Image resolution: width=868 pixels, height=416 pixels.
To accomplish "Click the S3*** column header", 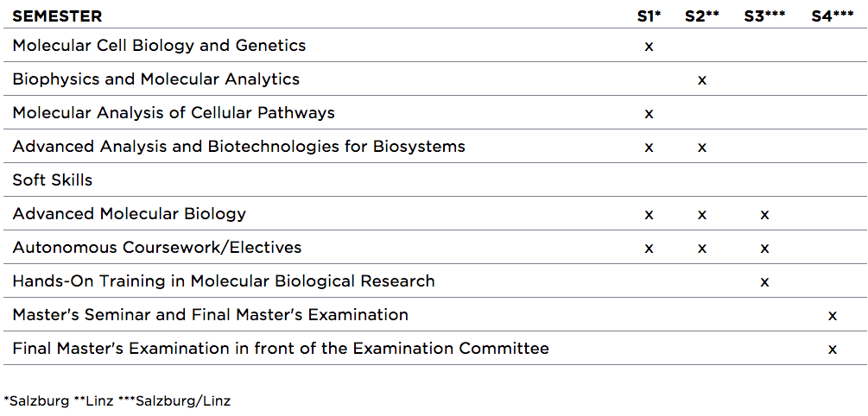I will click(x=764, y=16).
